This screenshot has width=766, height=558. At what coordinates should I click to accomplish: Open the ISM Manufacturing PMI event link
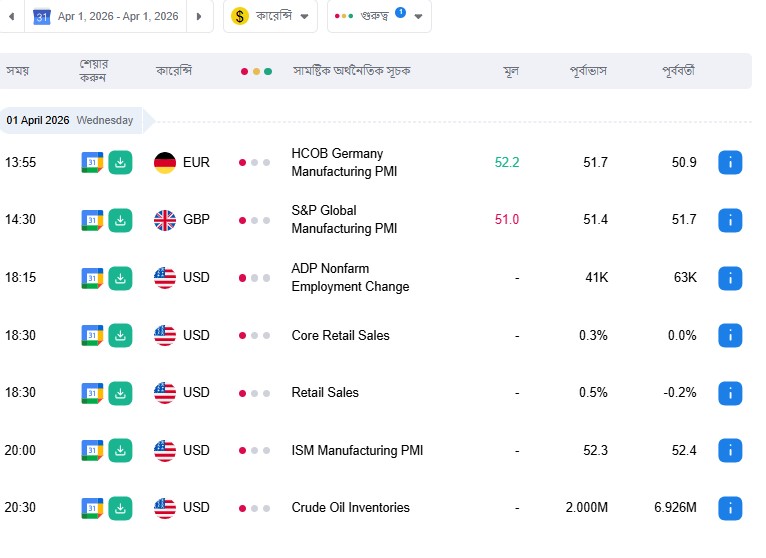(357, 450)
